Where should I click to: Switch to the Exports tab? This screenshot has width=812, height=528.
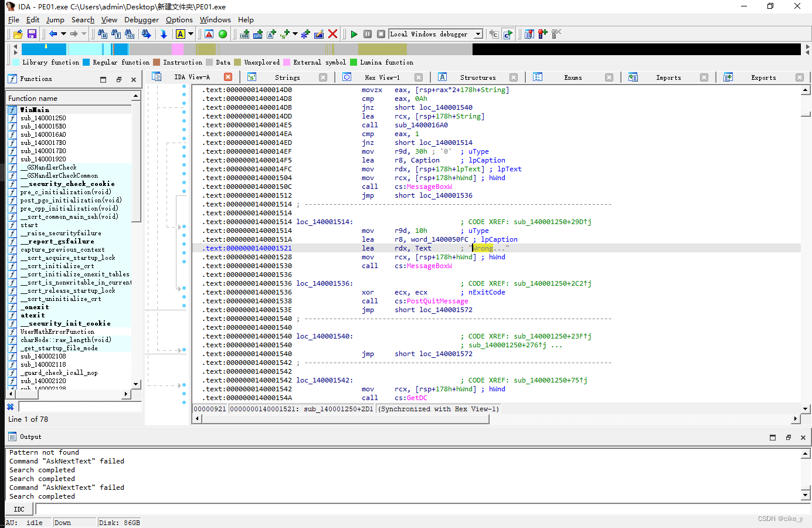pos(763,77)
